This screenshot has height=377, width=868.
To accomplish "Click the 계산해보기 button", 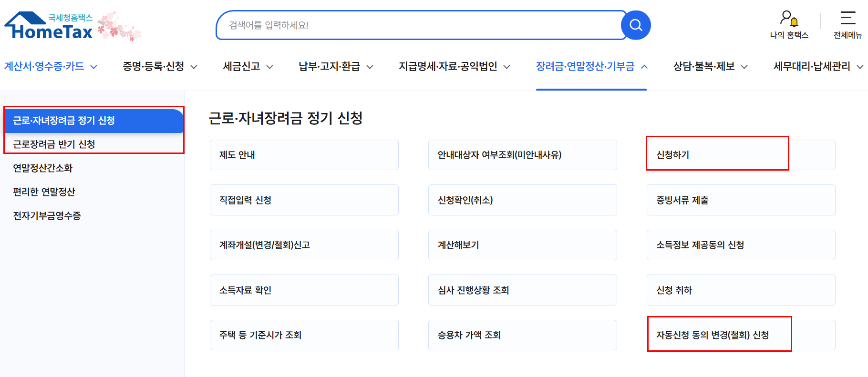I will point(523,245).
